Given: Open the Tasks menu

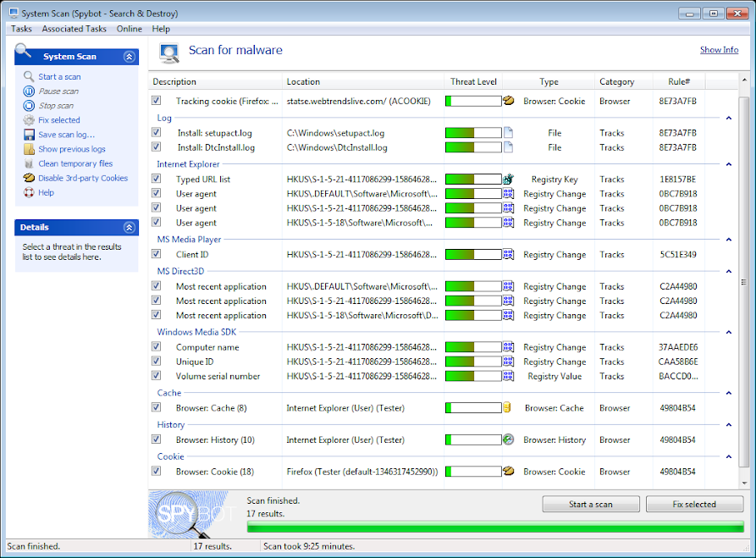Looking at the screenshot, I should (x=21, y=29).
